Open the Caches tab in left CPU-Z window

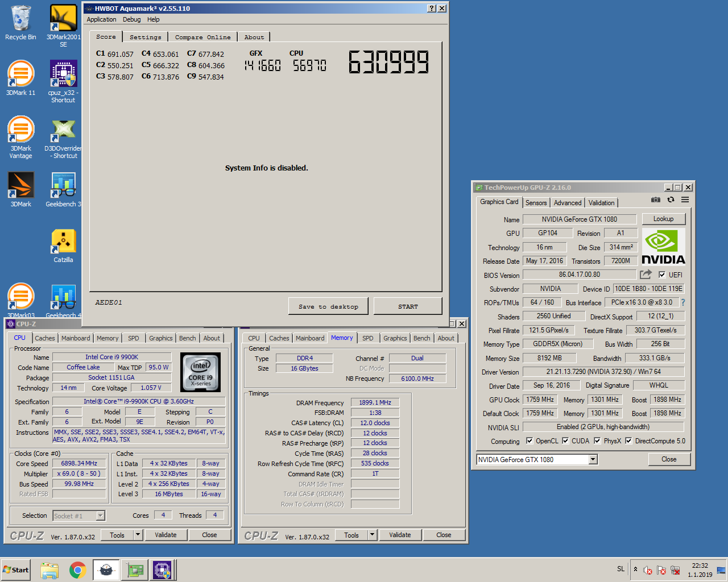coord(45,338)
